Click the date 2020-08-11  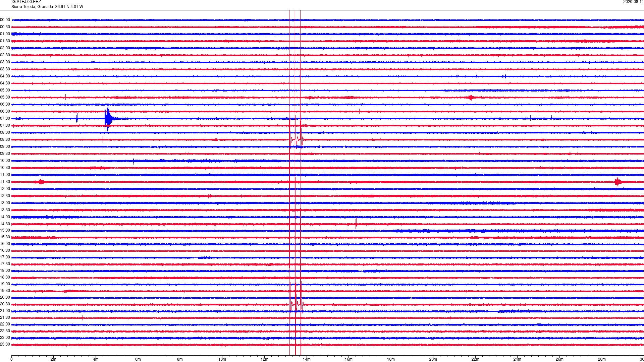tap(633, 2)
